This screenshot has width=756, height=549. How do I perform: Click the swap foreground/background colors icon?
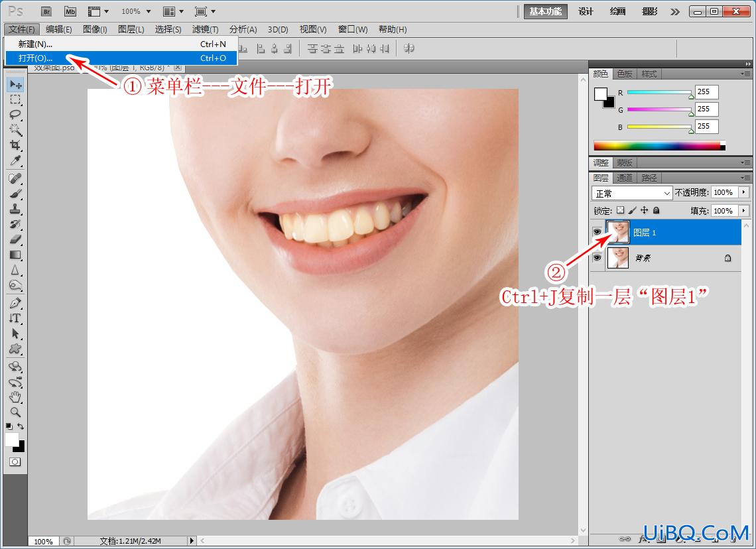21,426
